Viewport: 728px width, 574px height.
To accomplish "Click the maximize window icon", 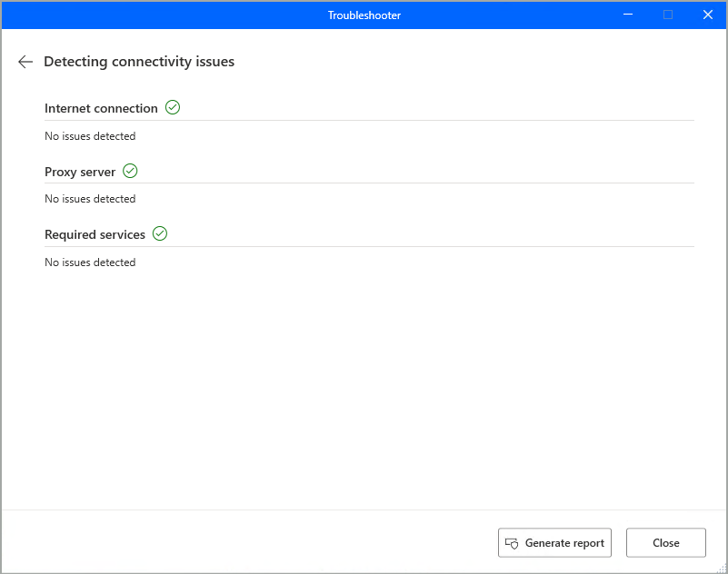I will click(668, 15).
